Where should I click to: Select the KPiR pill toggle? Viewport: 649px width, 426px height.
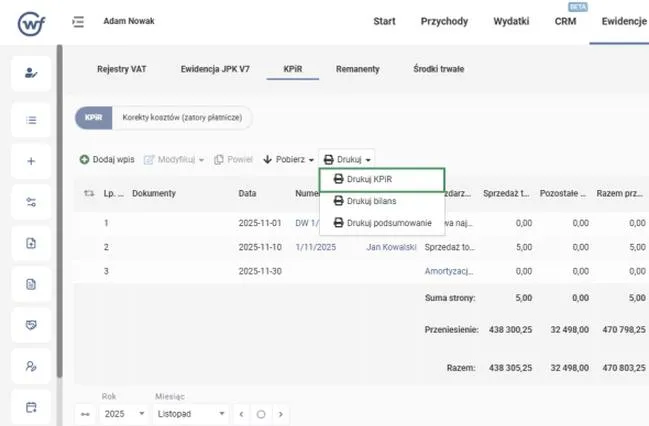click(x=94, y=117)
